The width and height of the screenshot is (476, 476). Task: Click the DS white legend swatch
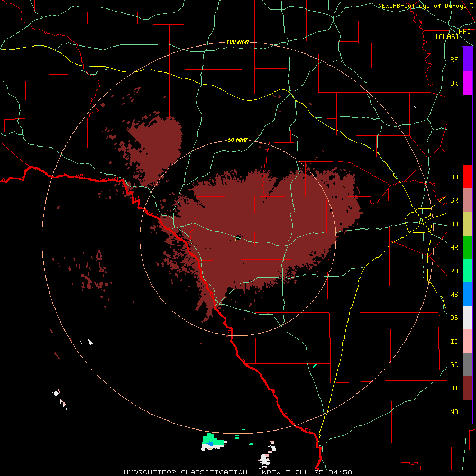tap(467, 317)
